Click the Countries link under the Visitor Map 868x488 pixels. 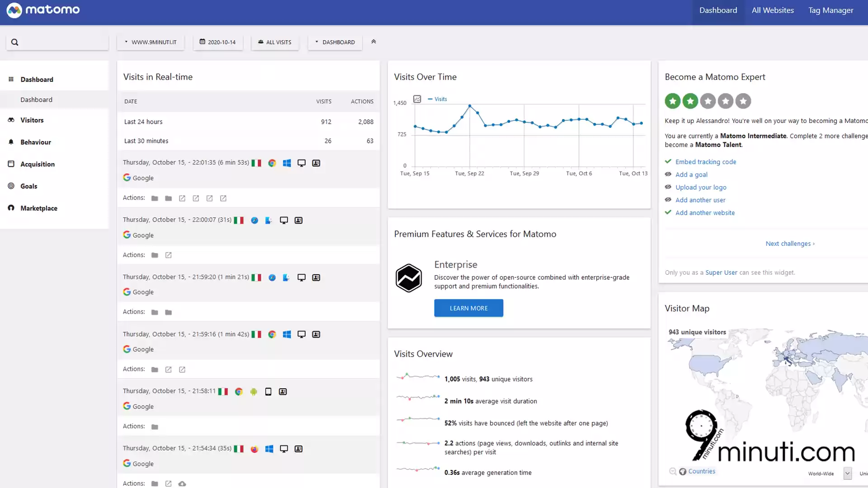click(x=702, y=471)
